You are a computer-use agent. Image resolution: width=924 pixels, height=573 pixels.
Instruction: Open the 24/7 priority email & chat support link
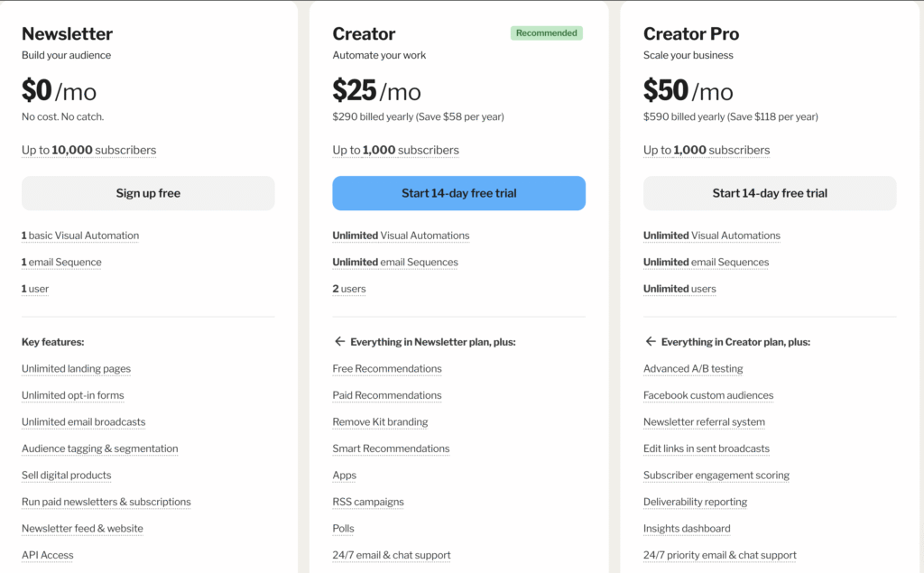[x=720, y=555]
